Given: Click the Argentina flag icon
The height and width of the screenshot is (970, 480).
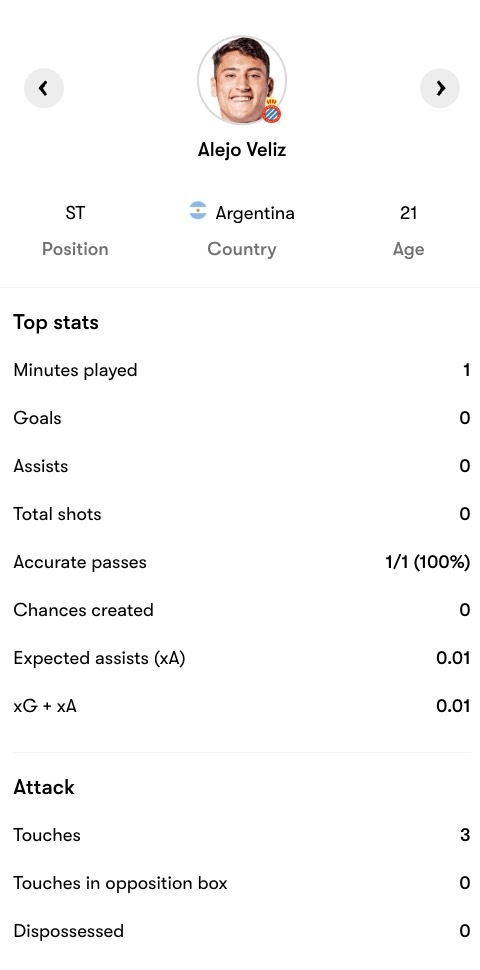Looking at the screenshot, I should [x=198, y=210].
